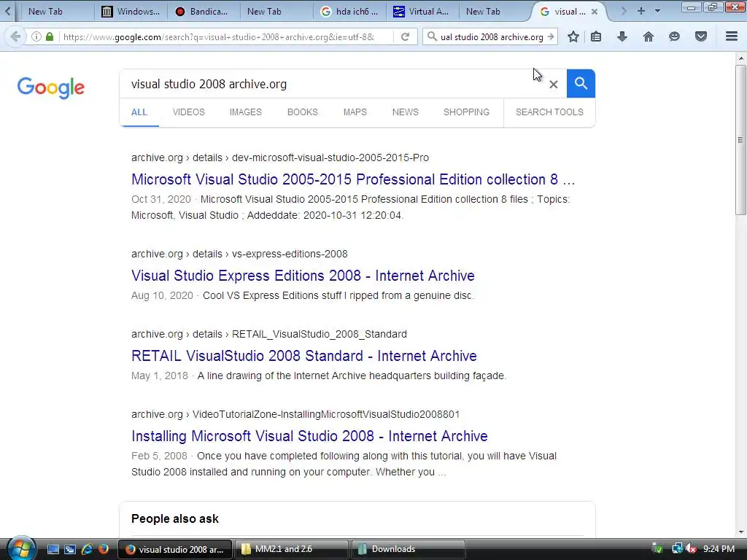Click the blue Google search button
This screenshot has width=747, height=560.
point(581,83)
